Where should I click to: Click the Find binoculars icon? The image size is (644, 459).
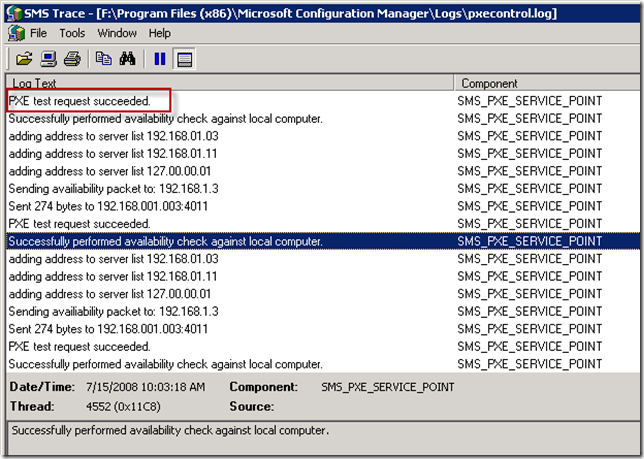coord(127,59)
